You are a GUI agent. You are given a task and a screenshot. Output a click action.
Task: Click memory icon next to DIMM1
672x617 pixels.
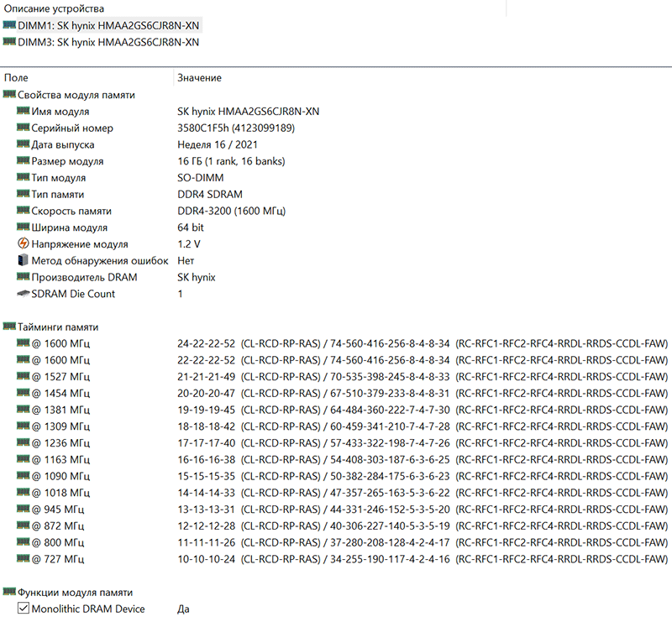(9, 25)
